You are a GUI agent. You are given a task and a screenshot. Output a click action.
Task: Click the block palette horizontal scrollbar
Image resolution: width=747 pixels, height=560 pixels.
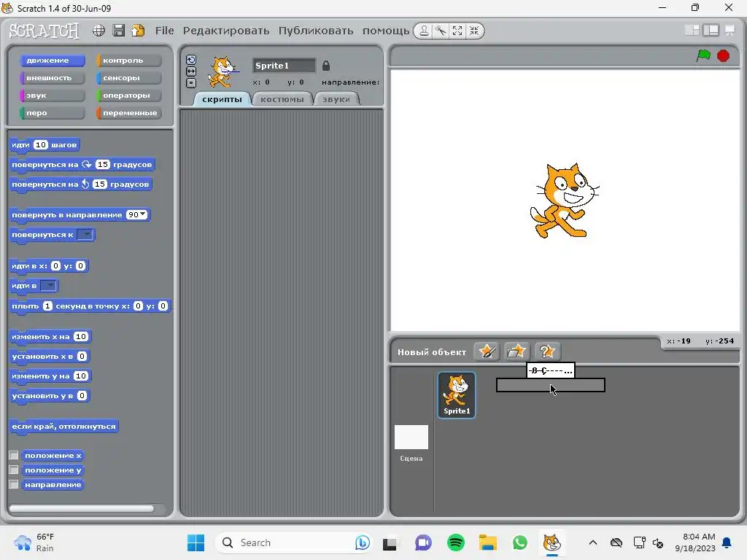click(82, 508)
